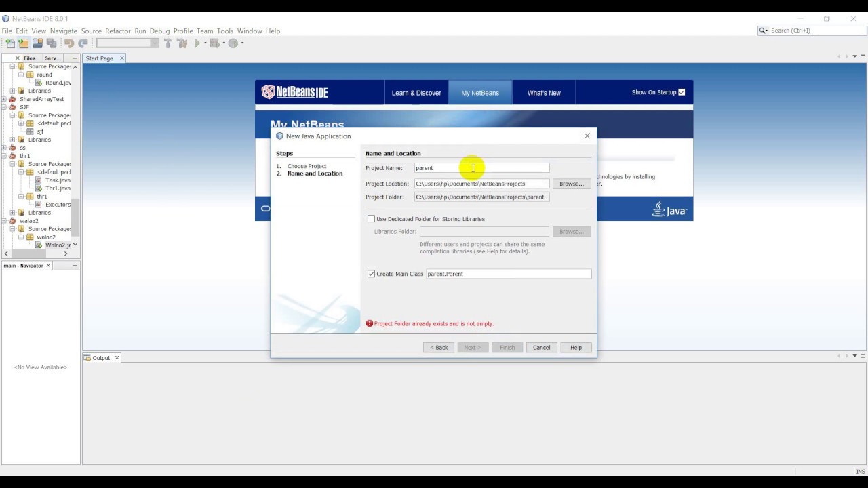
Task: Click the Debug Project toolbar icon
Action: pyautogui.click(x=216, y=43)
